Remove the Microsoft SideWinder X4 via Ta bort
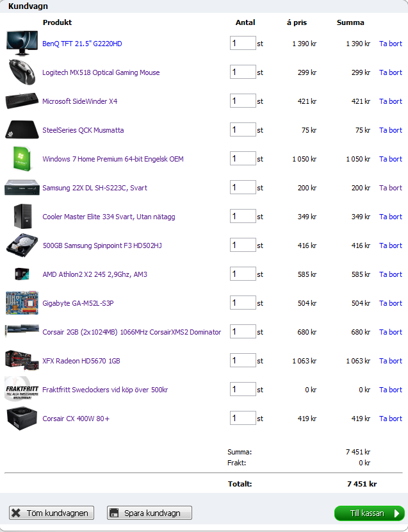The image size is (408, 532). [x=391, y=101]
